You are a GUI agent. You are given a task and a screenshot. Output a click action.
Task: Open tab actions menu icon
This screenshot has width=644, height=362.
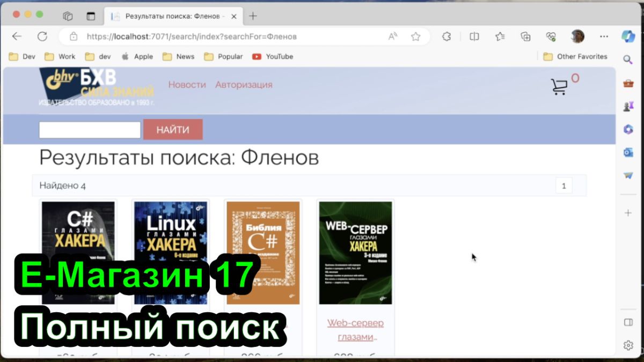point(91,16)
